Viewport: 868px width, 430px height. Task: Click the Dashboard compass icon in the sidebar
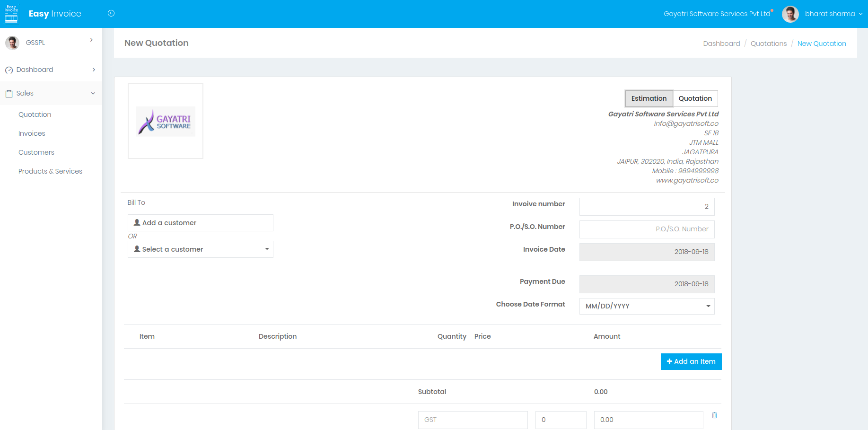coord(9,70)
